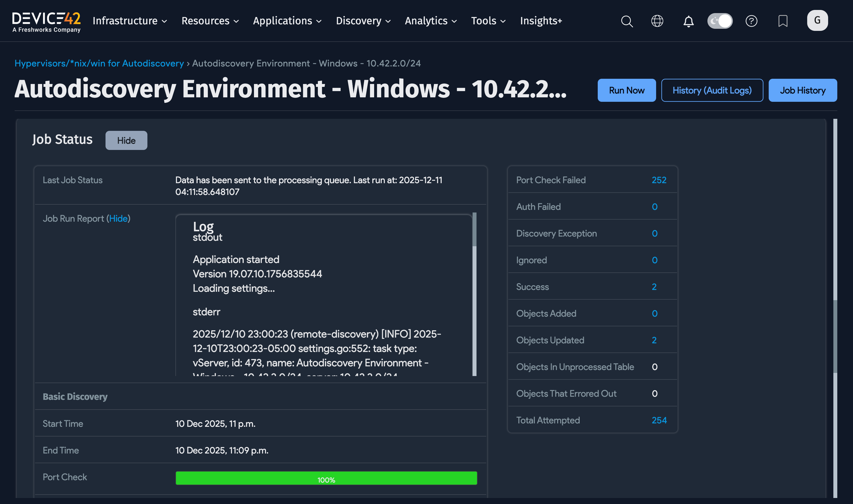Follow Hypervisors/*nix/win for Autodiscovery breadcrumb
The height and width of the screenshot is (504, 853).
(99, 63)
